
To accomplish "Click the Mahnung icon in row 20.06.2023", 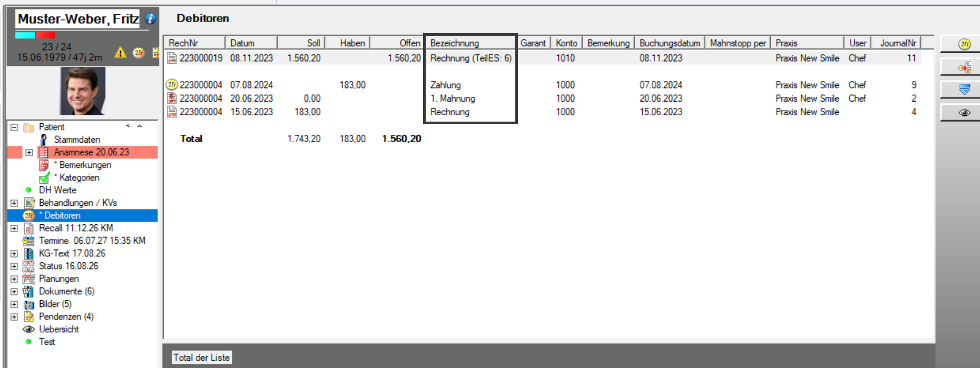I will [x=172, y=98].
